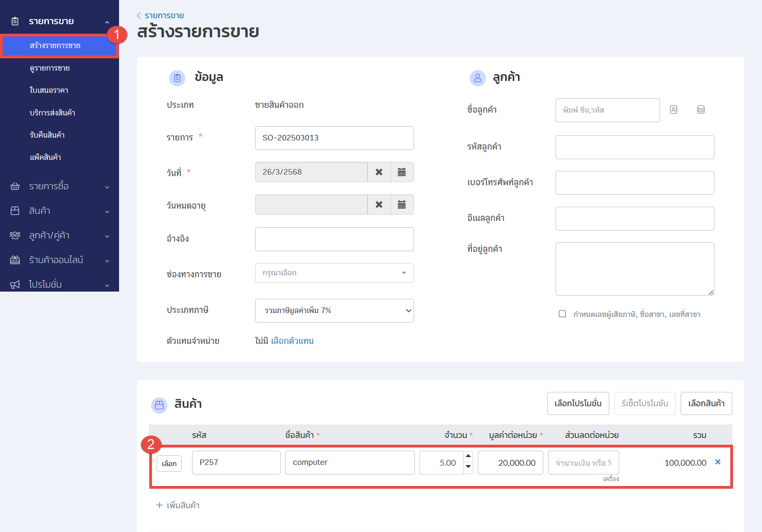Remove the computer product row

click(718, 462)
